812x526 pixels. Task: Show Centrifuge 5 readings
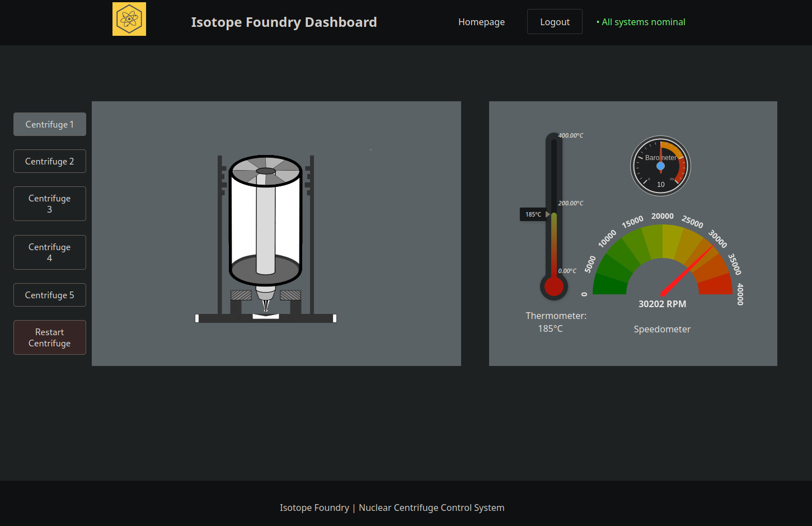(x=50, y=295)
